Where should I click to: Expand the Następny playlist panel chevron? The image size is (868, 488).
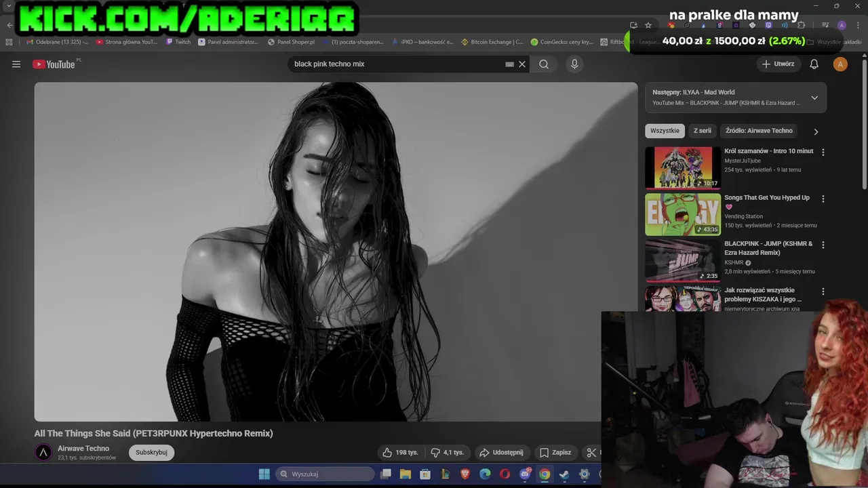(814, 98)
